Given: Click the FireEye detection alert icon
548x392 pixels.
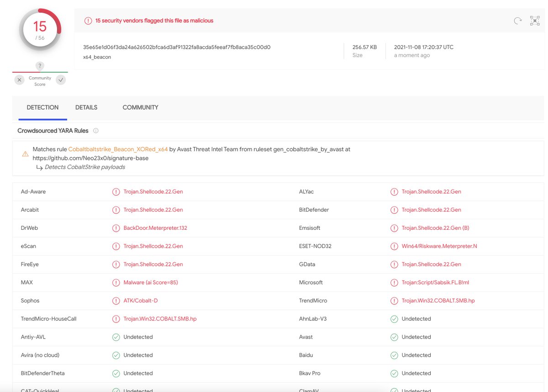Looking at the screenshot, I should click(x=116, y=264).
